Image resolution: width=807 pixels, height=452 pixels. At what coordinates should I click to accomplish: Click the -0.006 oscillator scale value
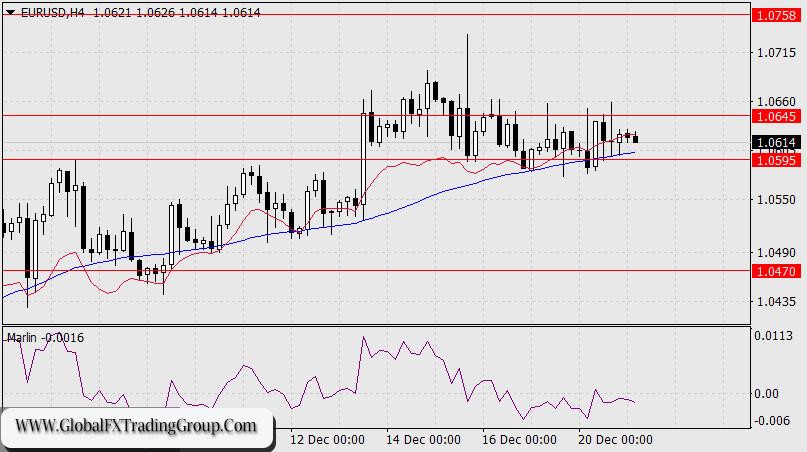[771, 421]
